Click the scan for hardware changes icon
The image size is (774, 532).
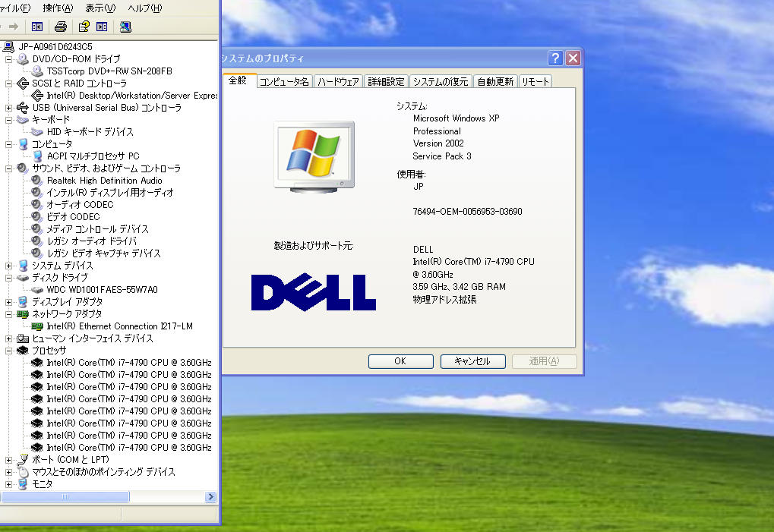point(125,27)
